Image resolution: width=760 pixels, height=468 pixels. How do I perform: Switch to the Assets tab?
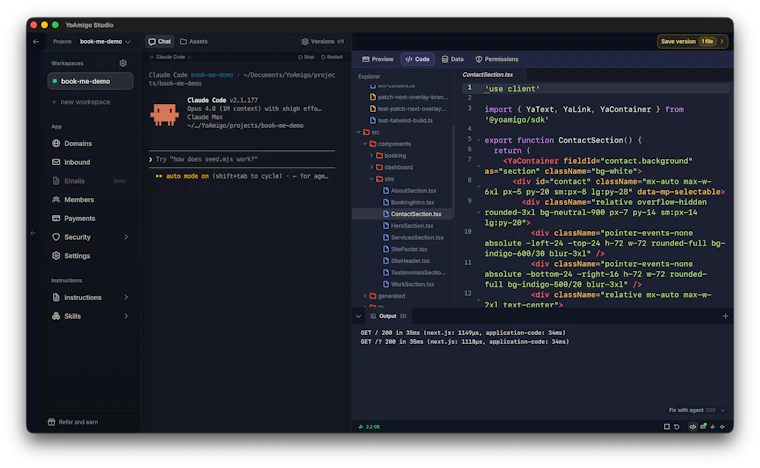coord(194,42)
